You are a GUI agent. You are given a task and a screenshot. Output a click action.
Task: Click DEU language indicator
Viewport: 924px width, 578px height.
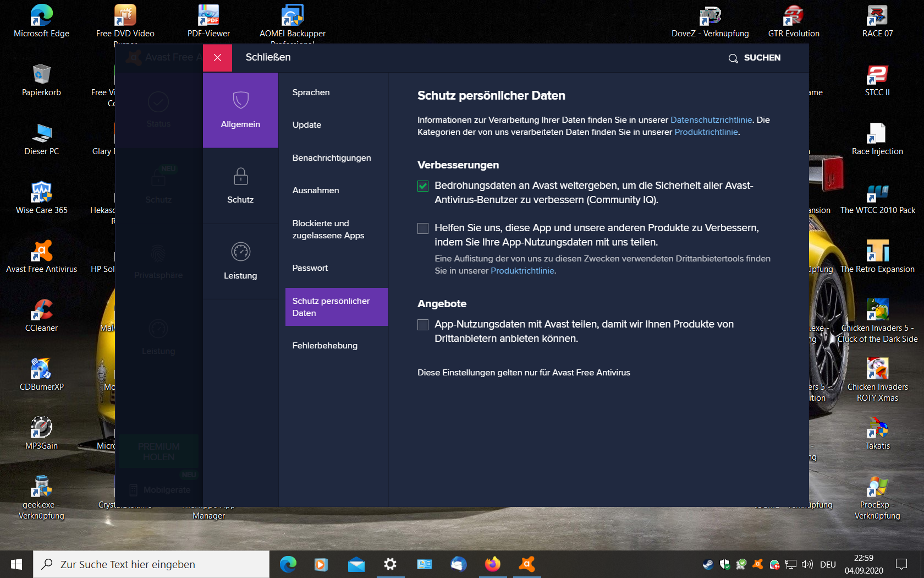828,564
